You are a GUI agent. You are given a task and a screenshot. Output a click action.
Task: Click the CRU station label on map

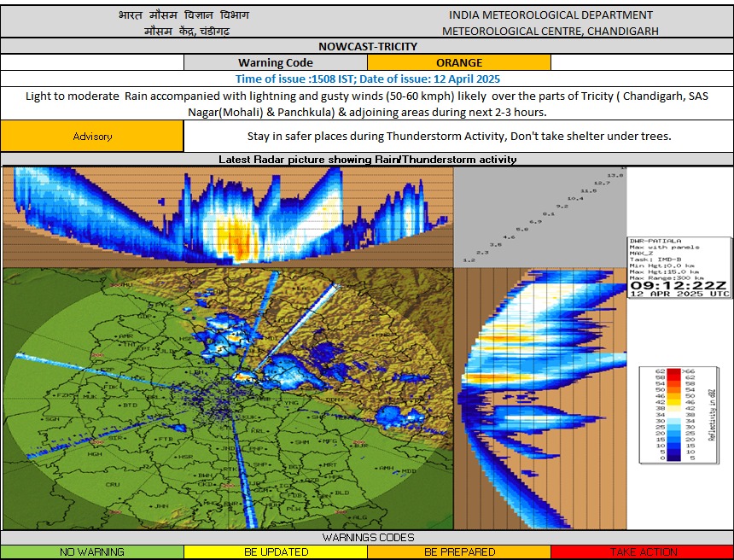[x=113, y=485]
